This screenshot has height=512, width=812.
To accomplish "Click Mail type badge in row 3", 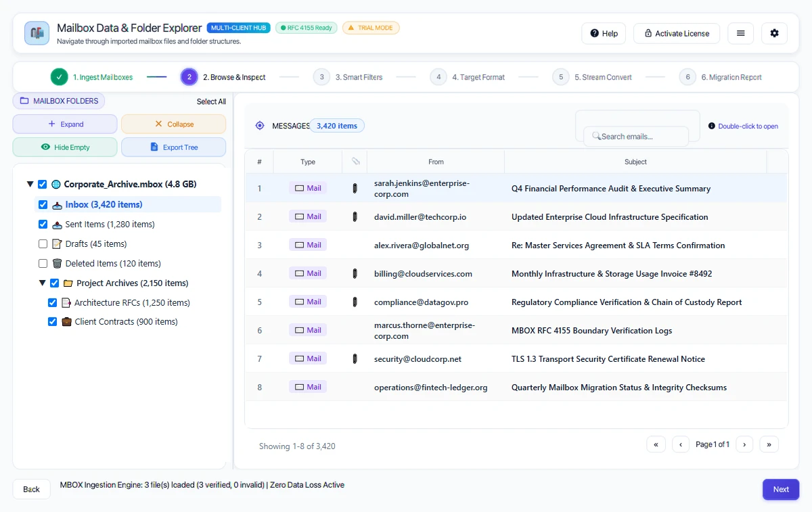I will pyautogui.click(x=308, y=246).
